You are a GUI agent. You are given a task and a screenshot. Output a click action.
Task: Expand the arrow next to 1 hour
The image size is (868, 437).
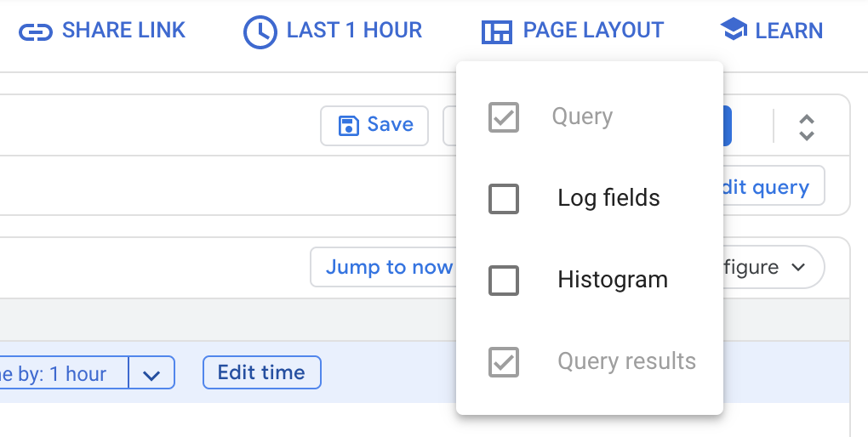(151, 374)
